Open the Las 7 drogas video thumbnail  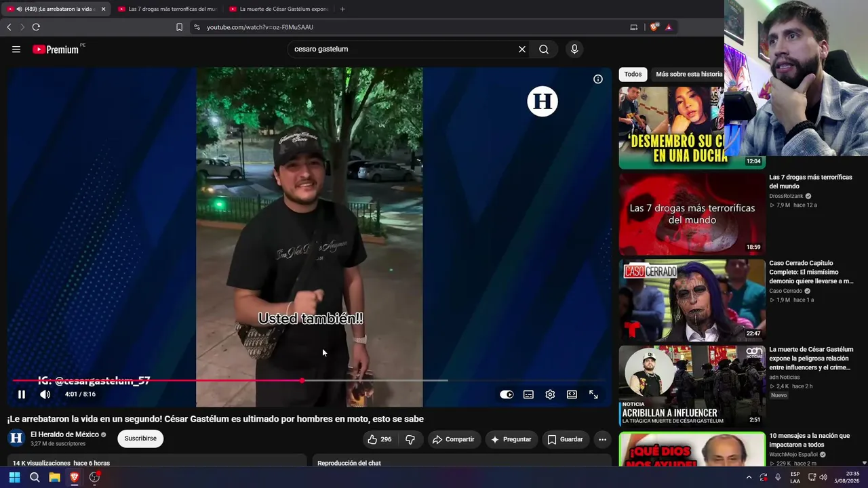coord(692,213)
